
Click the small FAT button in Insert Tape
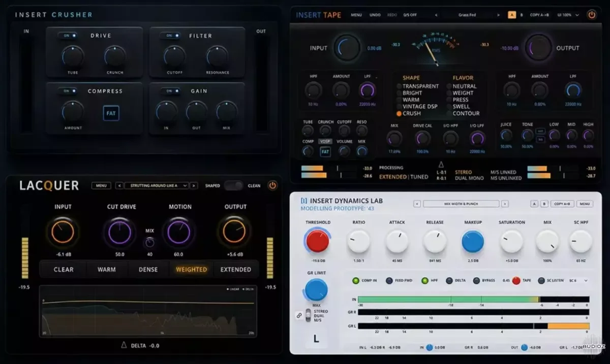click(x=325, y=151)
